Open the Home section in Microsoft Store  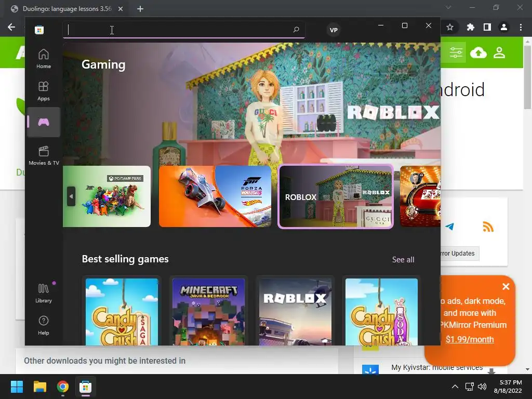point(44,59)
